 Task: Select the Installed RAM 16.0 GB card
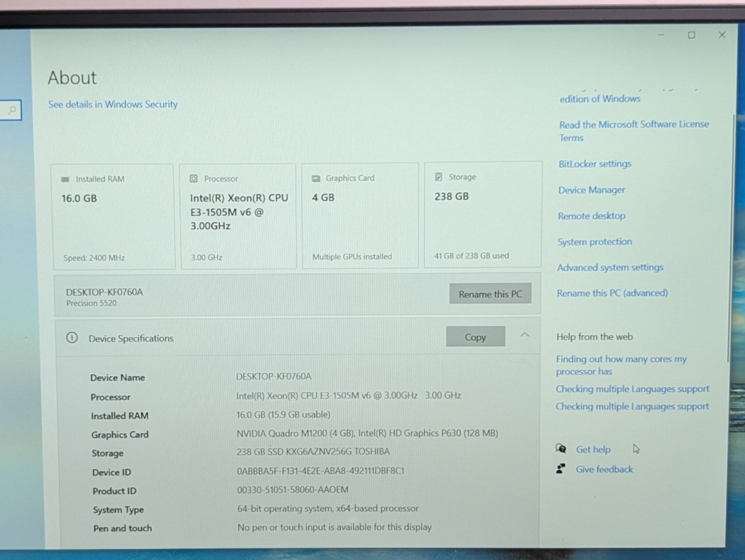[113, 216]
